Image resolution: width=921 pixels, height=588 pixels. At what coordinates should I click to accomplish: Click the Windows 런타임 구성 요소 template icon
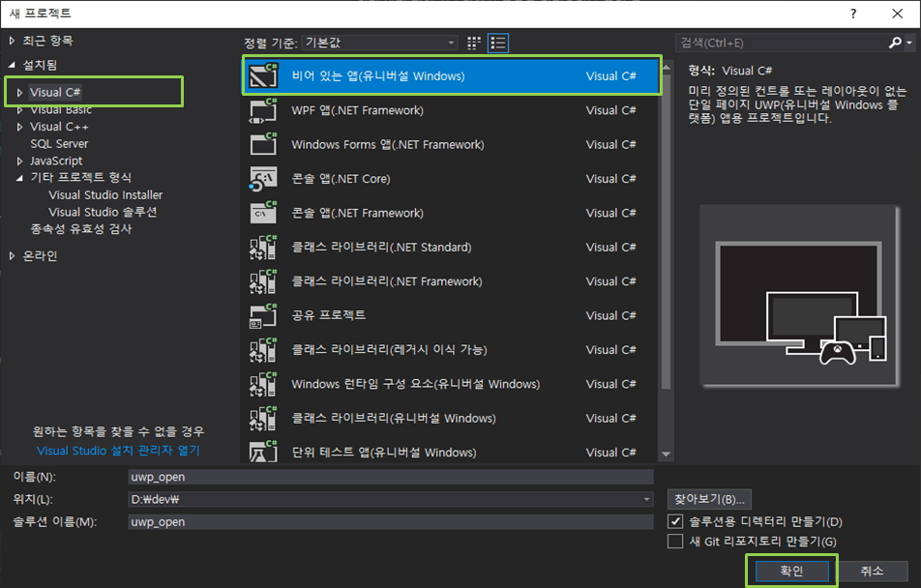point(263,384)
